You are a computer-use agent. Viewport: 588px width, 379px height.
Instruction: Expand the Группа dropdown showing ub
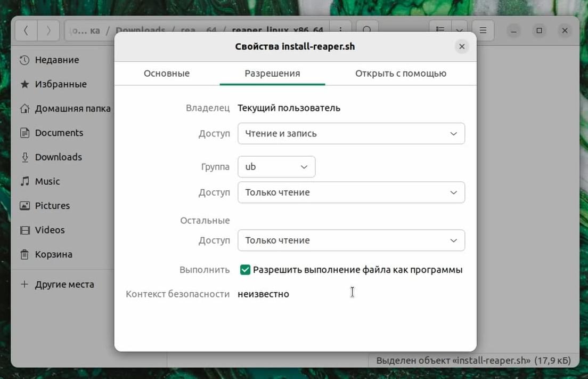pyautogui.click(x=276, y=167)
